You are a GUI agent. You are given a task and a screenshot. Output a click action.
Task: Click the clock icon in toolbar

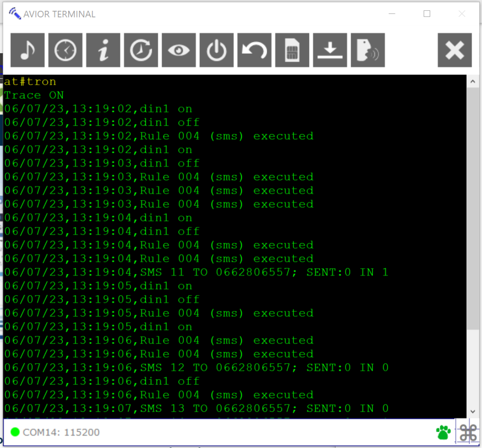pos(65,50)
